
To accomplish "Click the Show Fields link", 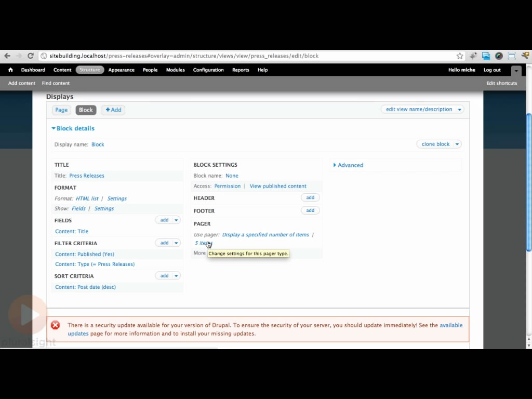I will coord(79,209).
